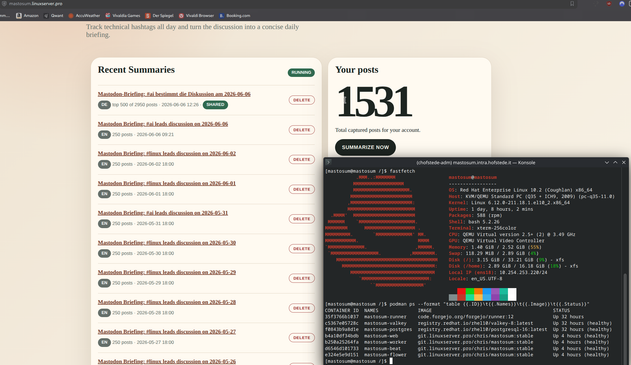The width and height of the screenshot is (631, 365).
Task: Open the Qwant bookmark
Action: coord(54,16)
